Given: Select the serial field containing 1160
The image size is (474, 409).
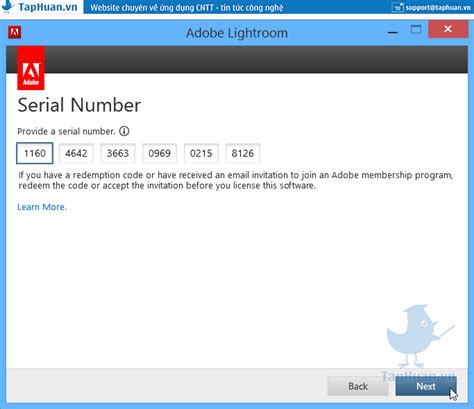Looking at the screenshot, I should coord(35,153).
